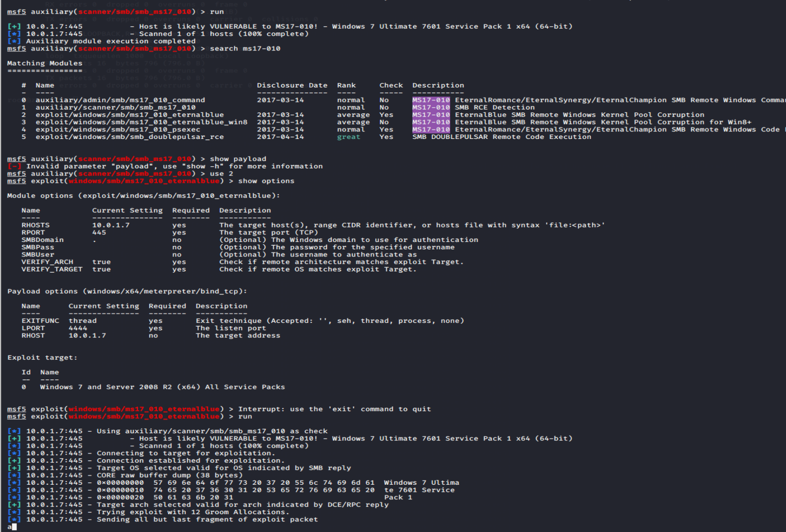Image resolution: width=786 pixels, height=532 pixels.
Task: Click SMBUser option name
Action: point(38,255)
